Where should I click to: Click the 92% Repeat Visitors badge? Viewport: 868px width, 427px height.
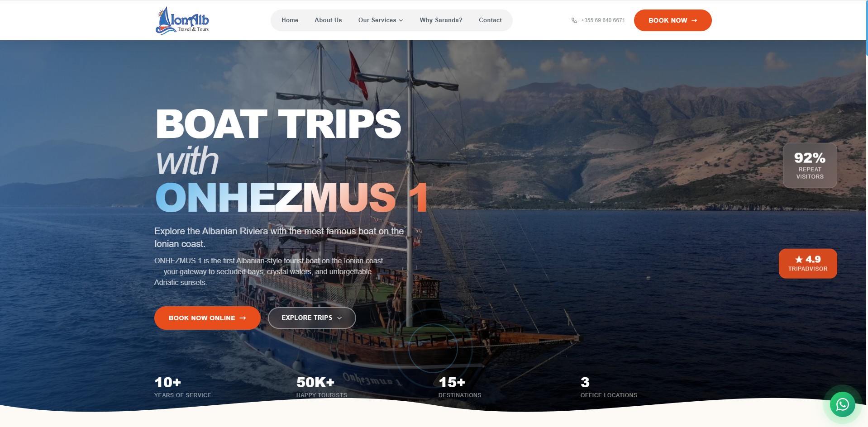(x=810, y=166)
